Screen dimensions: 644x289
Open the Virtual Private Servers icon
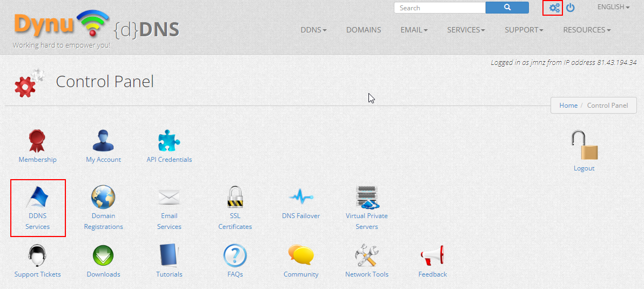click(x=367, y=197)
